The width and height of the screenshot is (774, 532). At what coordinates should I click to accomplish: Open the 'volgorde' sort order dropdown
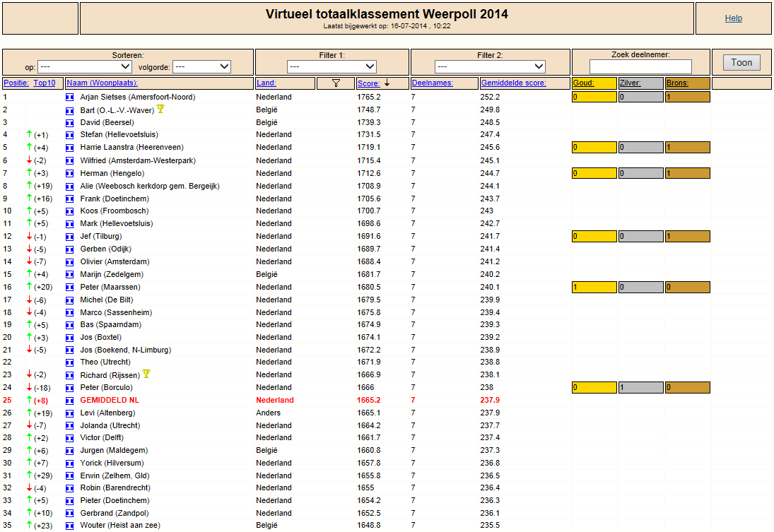[202, 66]
